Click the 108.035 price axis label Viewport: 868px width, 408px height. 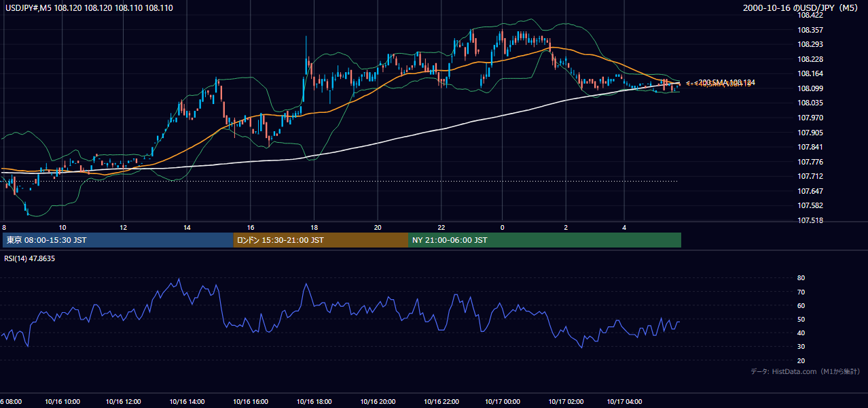coord(811,103)
